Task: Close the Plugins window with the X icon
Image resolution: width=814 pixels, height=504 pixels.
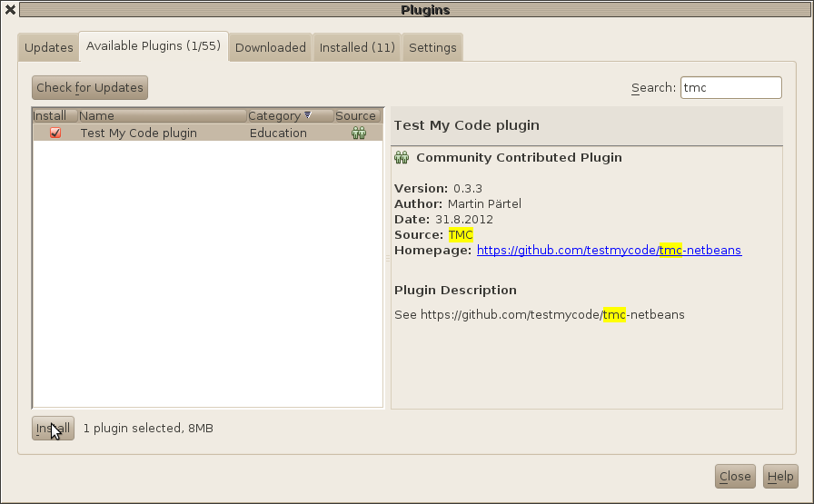Action: click(10, 9)
